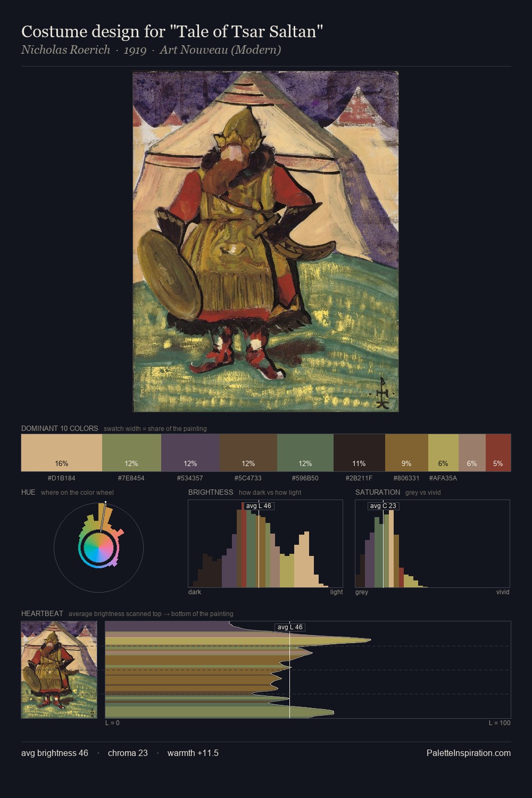Click the L = 100 axis label
This screenshot has width=532, height=798.
[500, 723]
